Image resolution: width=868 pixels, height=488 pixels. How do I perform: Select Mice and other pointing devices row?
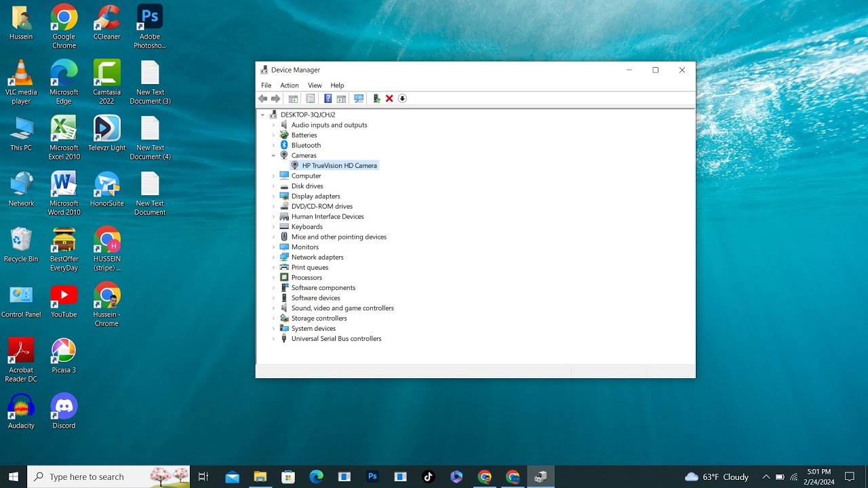click(x=333, y=237)
